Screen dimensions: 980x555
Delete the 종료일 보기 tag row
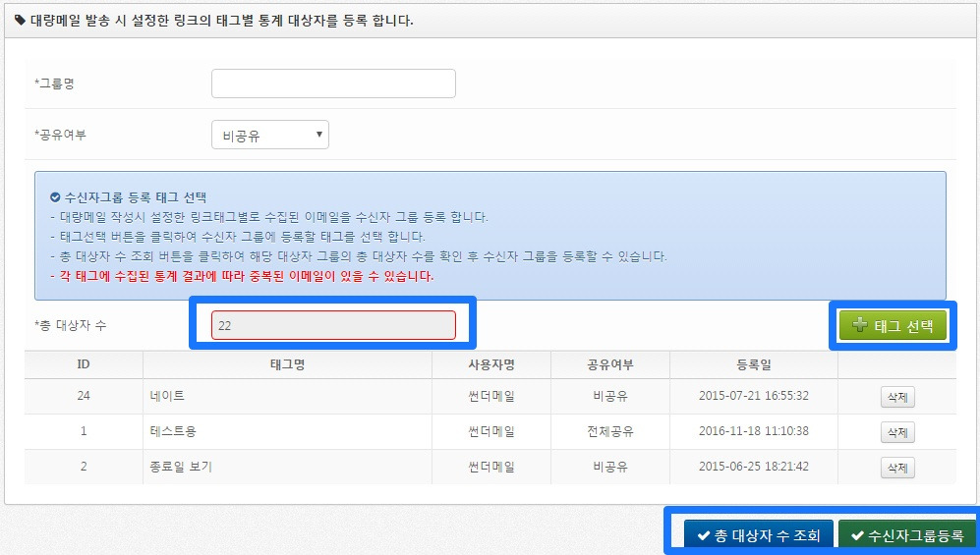point(897,468)
